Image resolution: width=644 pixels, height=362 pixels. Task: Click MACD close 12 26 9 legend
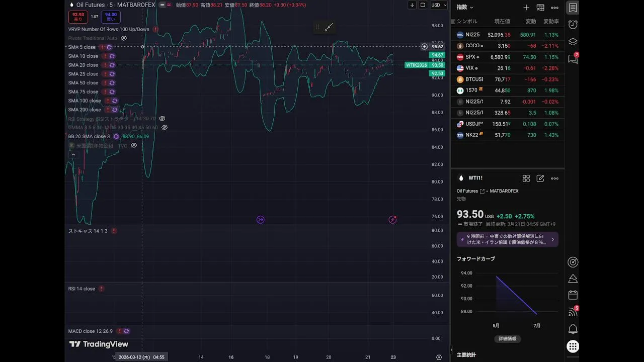(x=91, y=331)
